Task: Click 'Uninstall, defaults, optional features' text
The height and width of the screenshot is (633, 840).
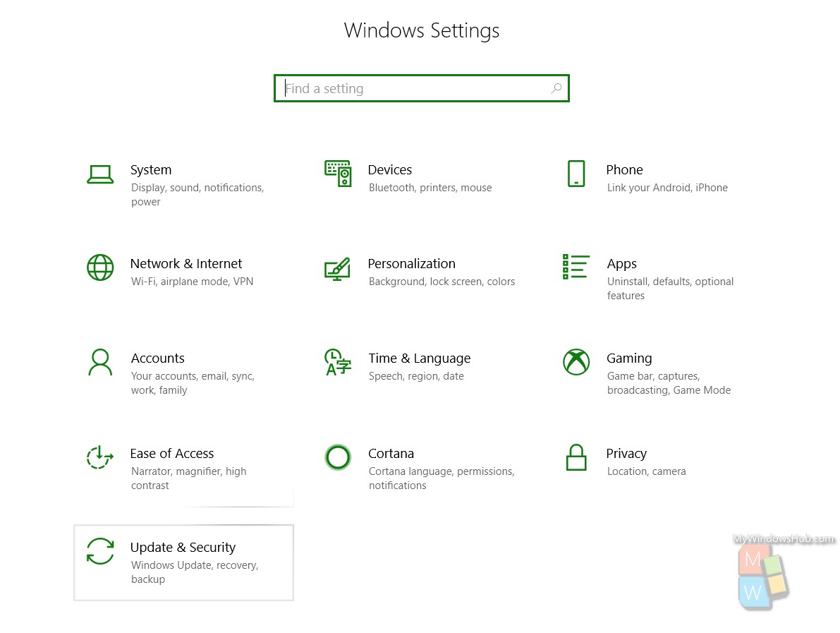Action: (x=670, y=289)
